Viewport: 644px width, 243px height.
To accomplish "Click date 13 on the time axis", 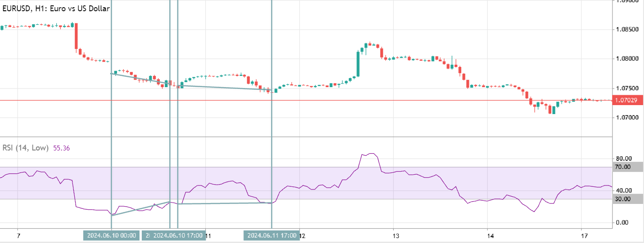I will 393,236.
